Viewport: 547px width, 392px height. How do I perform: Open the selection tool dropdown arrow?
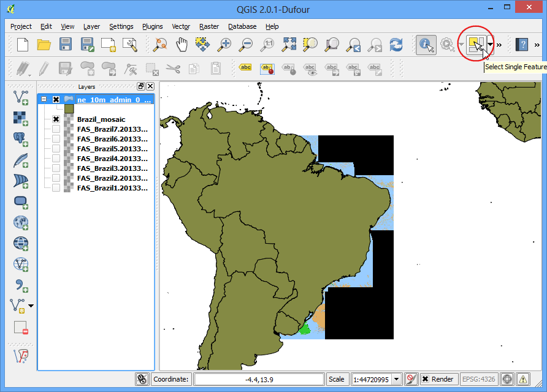tap(491, 45)
